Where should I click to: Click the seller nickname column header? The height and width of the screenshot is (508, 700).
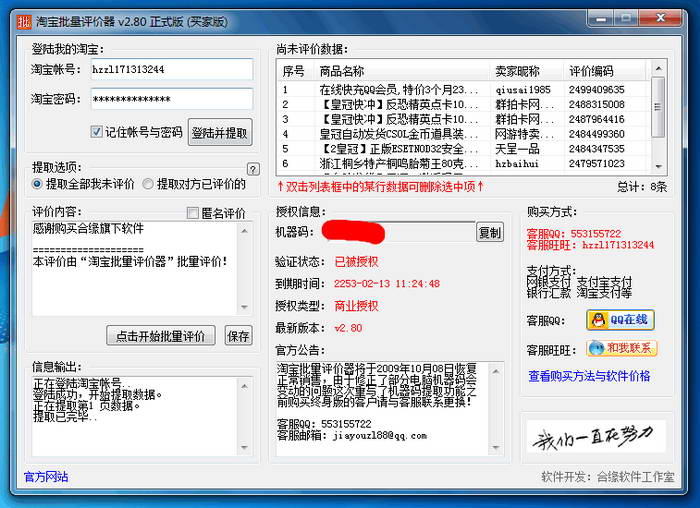click(526, 71)
